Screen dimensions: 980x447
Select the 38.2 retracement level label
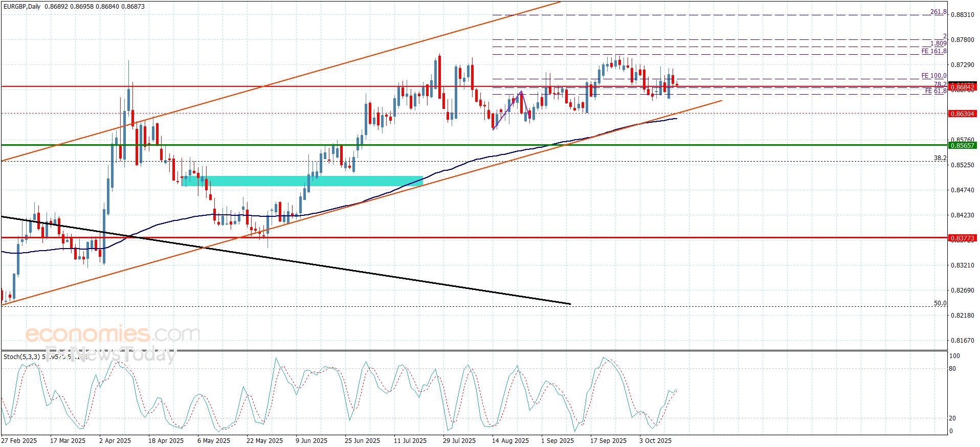(x=940, y=158)
